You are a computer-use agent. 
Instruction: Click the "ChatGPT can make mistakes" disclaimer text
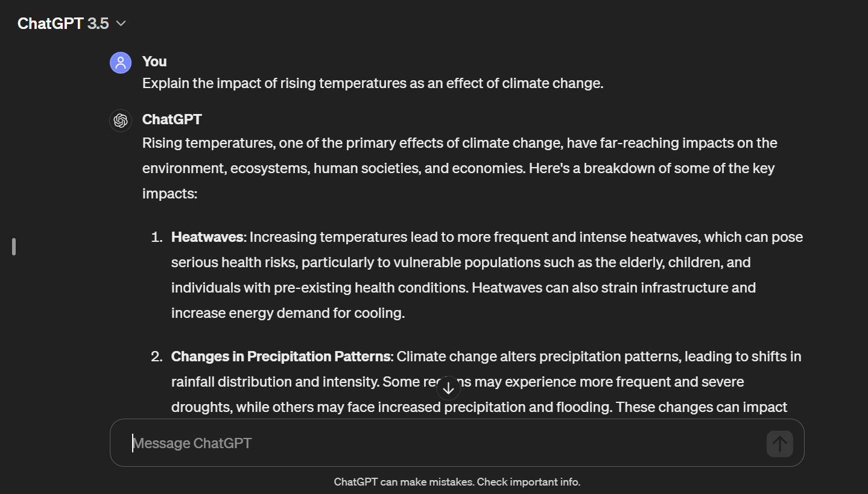457,482
